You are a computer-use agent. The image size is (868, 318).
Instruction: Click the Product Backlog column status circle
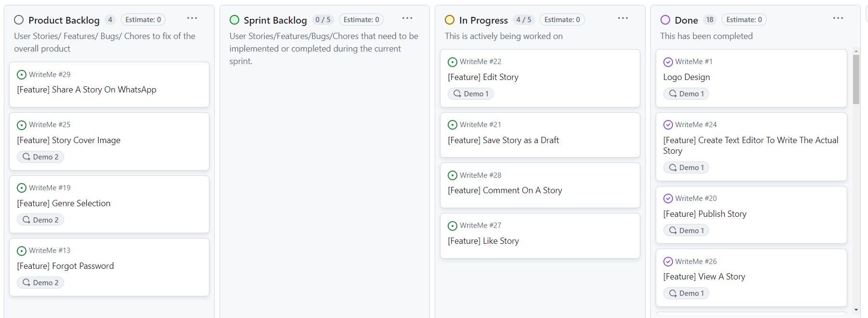point(19,20)
